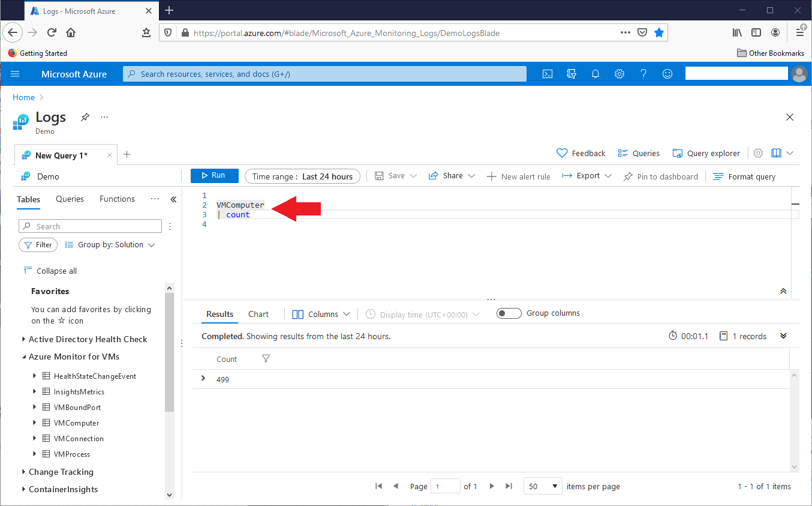812x506 pixels.
Task: Open the Firefox library icon
Action: 737,32
